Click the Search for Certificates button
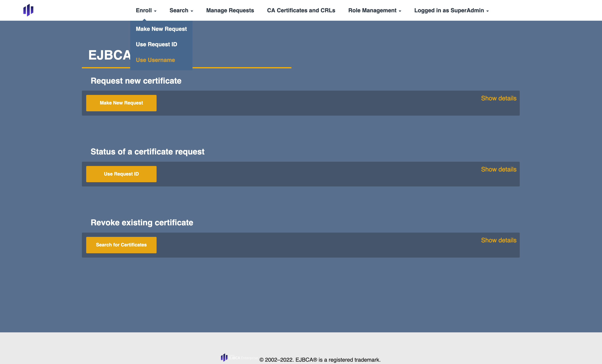 click(x=121, y=245)
